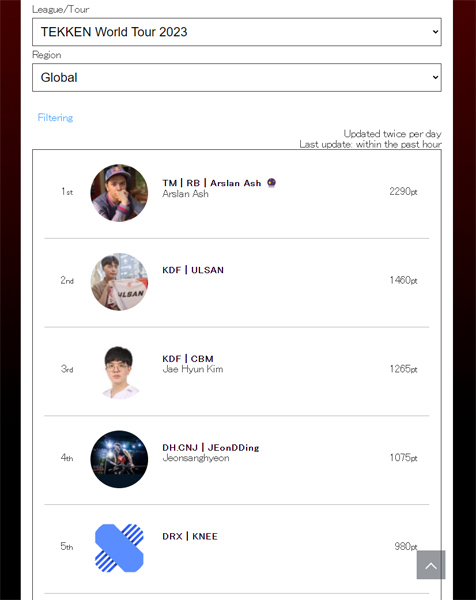Click the 4th rank label
Viewport: 476px width, 600px height.
67,458
